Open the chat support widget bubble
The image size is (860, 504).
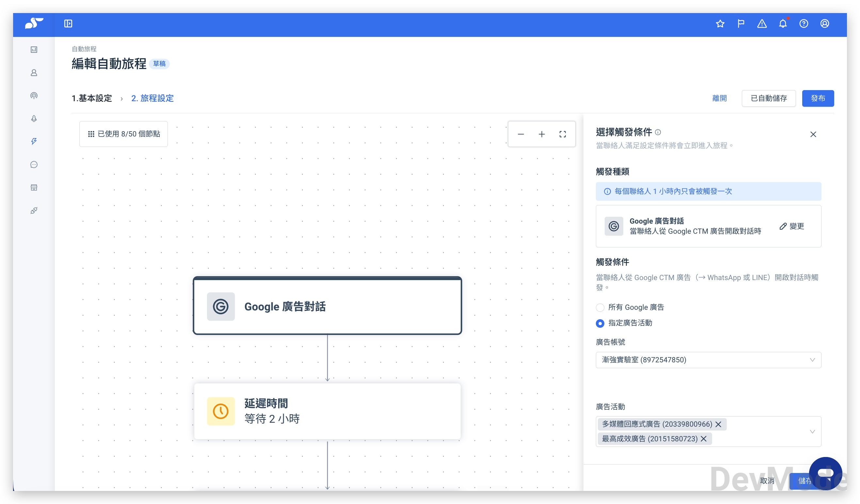pyautogui.click(x=825, y=473)
